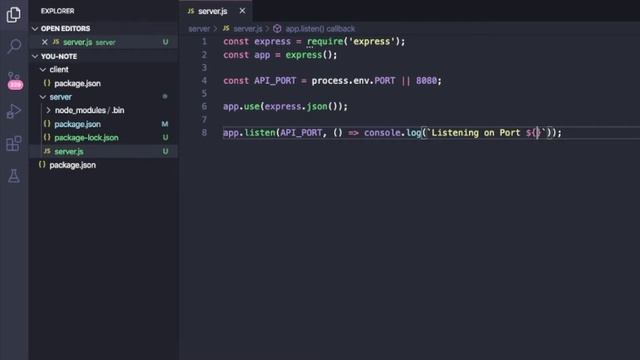The width and height of the screenshot is (640, 360).
Task: Click the EXPLORER panel title
Action: 58,11
